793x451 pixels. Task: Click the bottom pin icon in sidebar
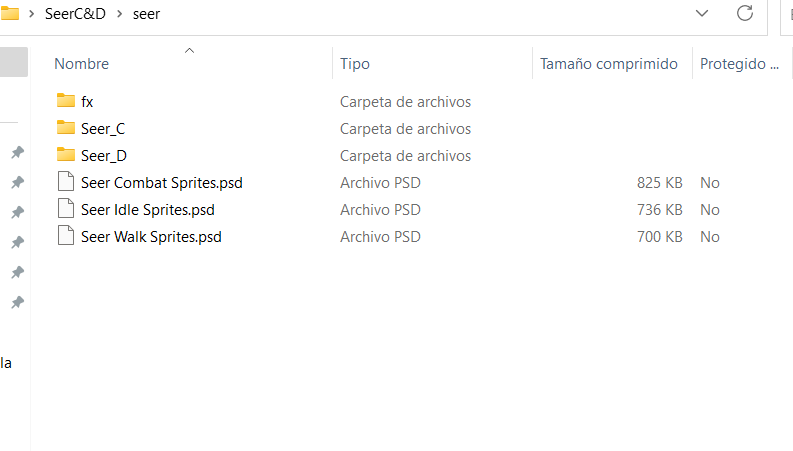tap(18, 302)
